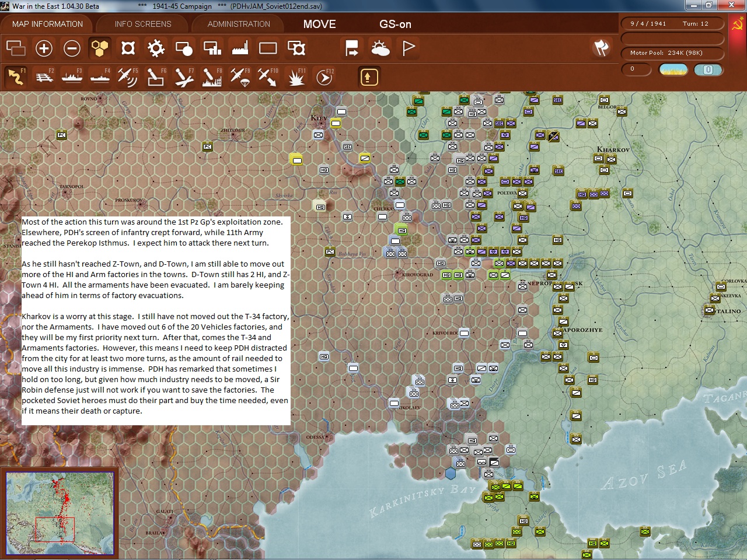Switch to the ADMINISTRATION tab
The height and width of the screenshot is (560, 747).
pyautogui.click(x=239, y=24)
